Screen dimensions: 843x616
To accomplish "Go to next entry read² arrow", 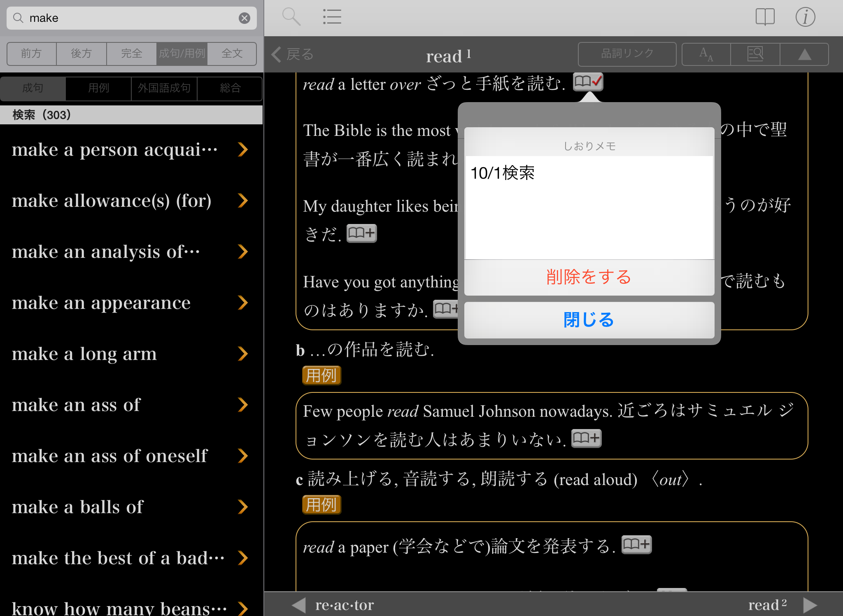I will tap(809, 605).
